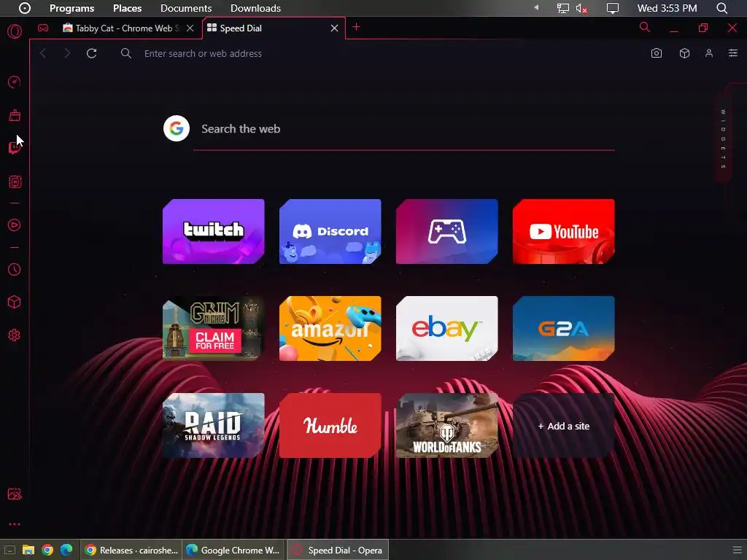Open Twitch panel in sidebar
Screen dimensions: 747x560
15,148
